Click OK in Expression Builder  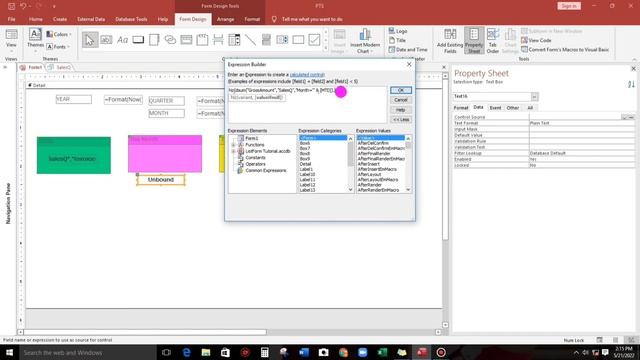point(400,90)
